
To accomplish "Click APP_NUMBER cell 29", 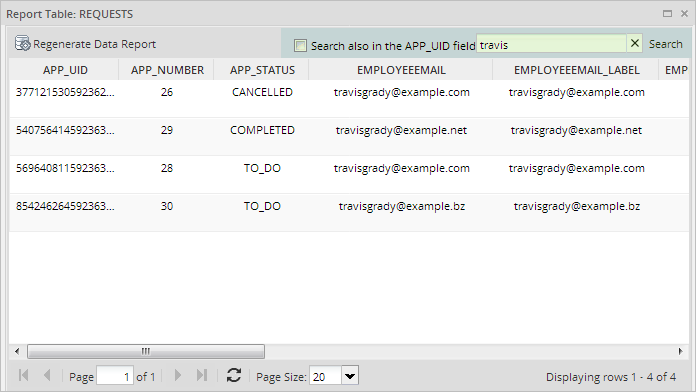I will click(166, 130).
